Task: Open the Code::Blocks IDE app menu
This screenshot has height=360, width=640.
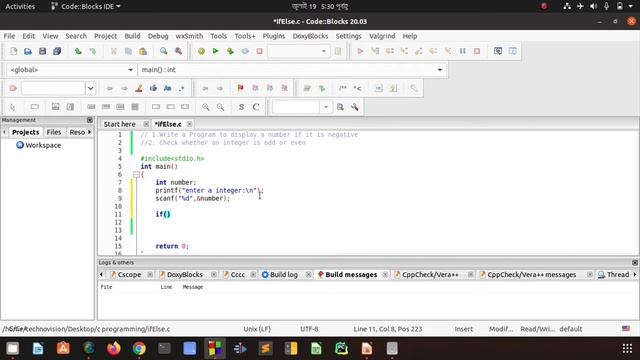Action: pyautogui.click(x=85, y=6)
